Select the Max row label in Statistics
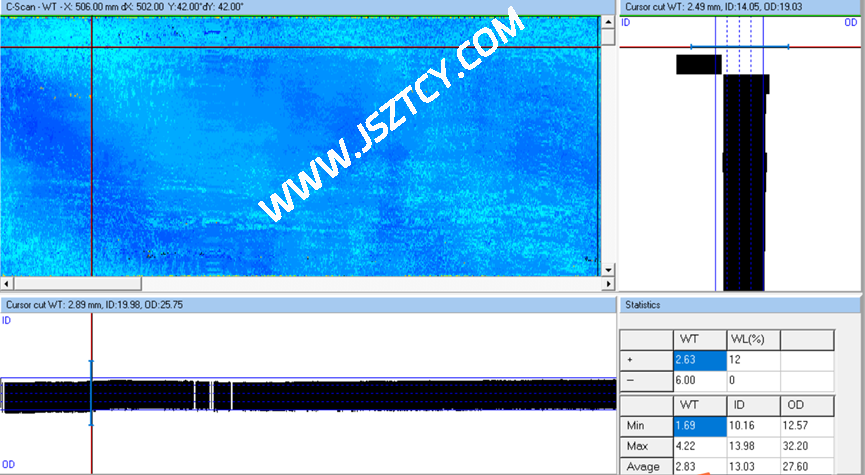This screenshot has height=475, width=865. 645,446
